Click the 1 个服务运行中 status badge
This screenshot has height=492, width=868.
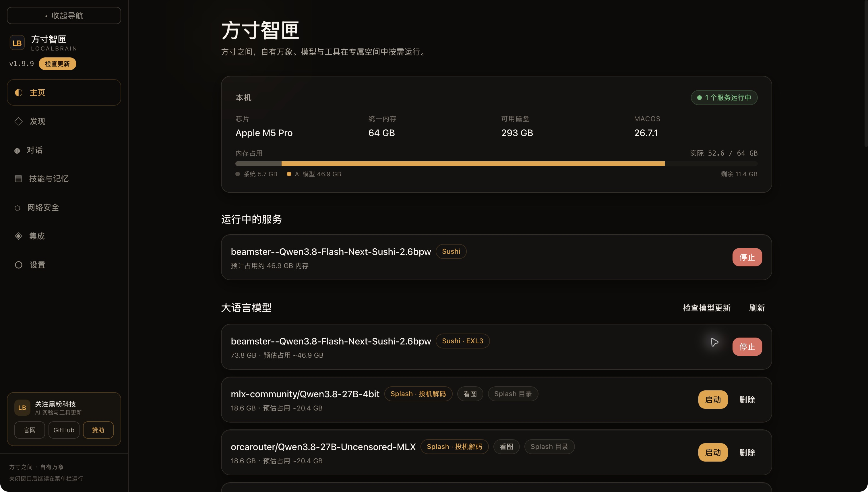pyautogui.click(x=724, y=98)
